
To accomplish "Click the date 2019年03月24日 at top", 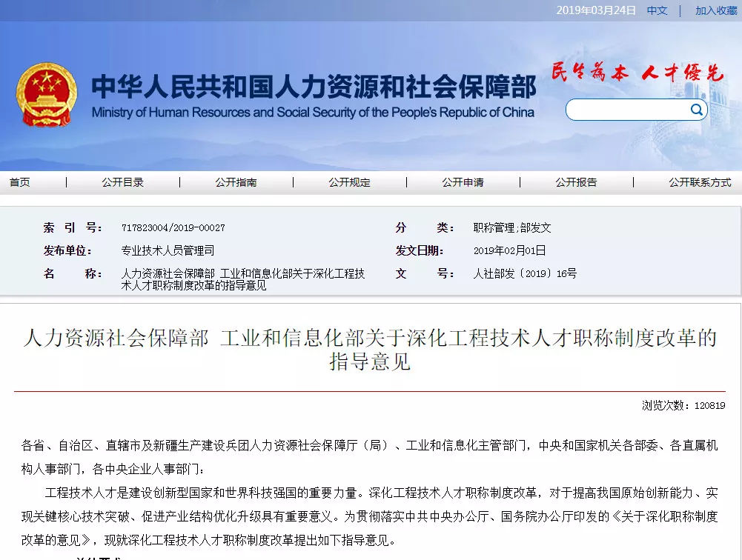I will point(596,10).
